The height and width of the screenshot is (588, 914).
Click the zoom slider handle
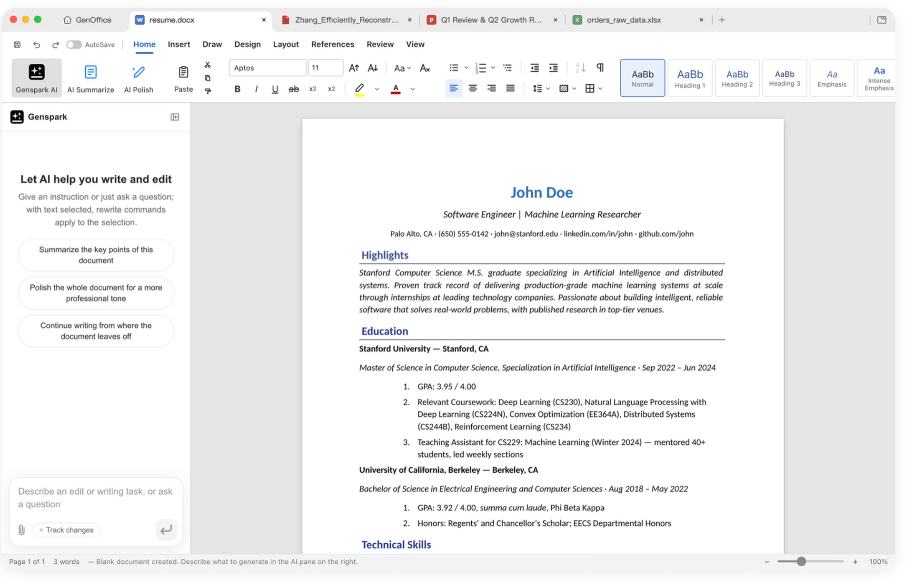(801, 562)
